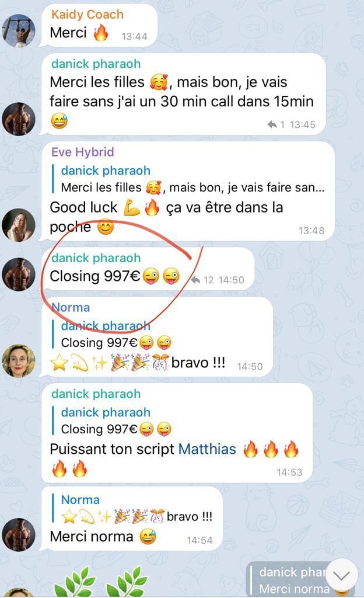Tap the scroll-to-bottom chevron button
This screenshot has height=598, width=364.
[x=341, y=576]
